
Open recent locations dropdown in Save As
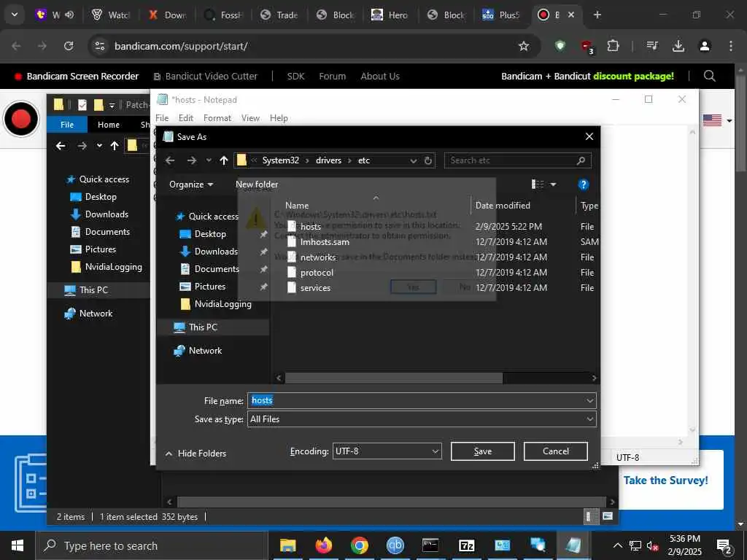point(209,160)
